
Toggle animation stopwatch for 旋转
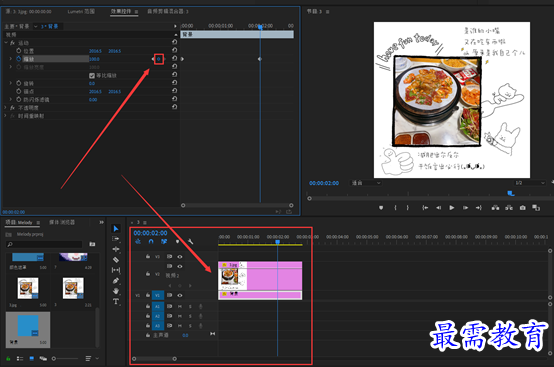point(19,83)
